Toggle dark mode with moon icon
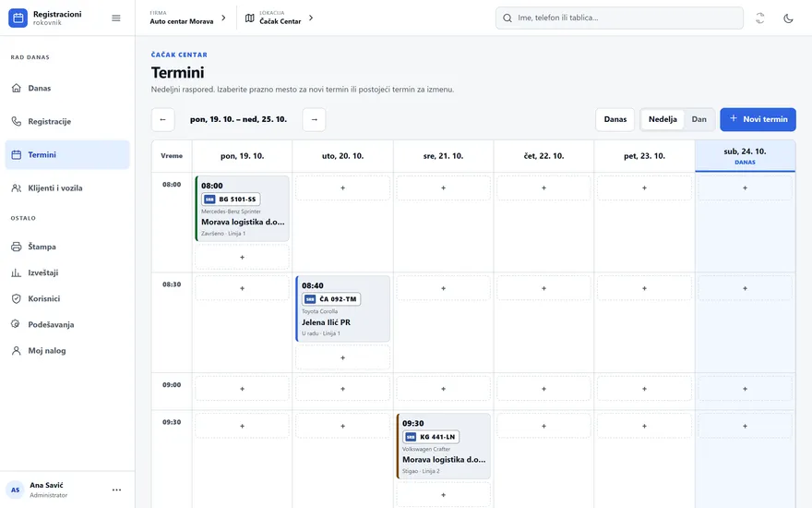812x508 pixels. coord(788,18)
